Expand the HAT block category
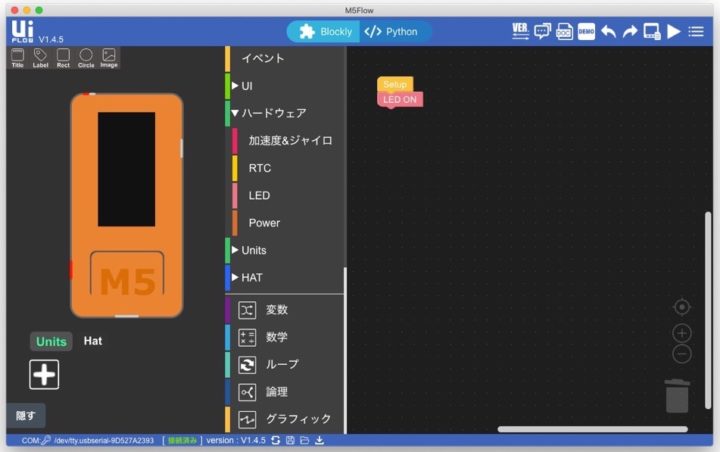The height and width of the screenshot is (452, 720). [x=252, y=277]
